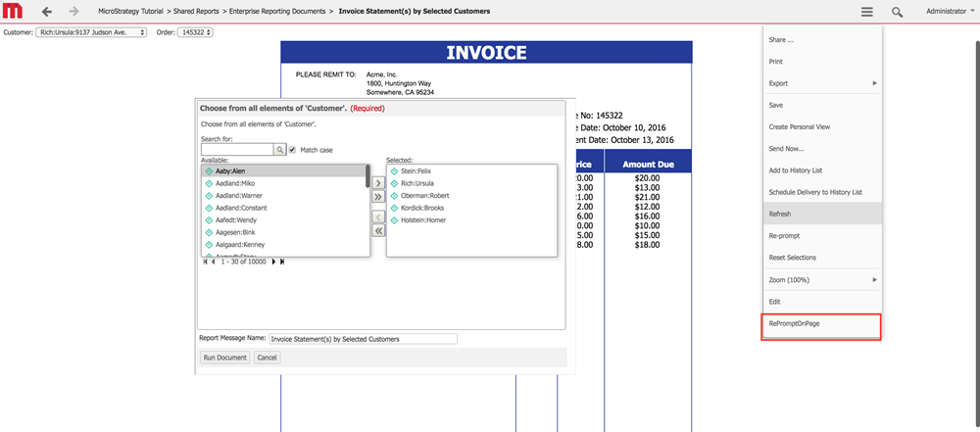
Task: Go to previous page of available list
Action: [213, 262]
